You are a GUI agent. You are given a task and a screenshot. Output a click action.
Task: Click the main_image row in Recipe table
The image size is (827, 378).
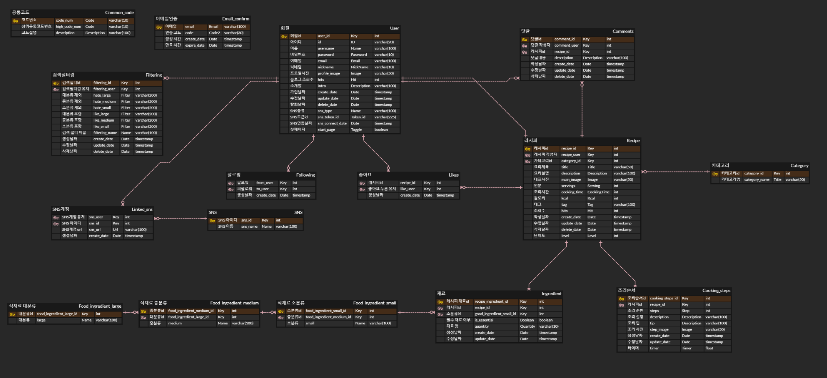coord(582,180)
